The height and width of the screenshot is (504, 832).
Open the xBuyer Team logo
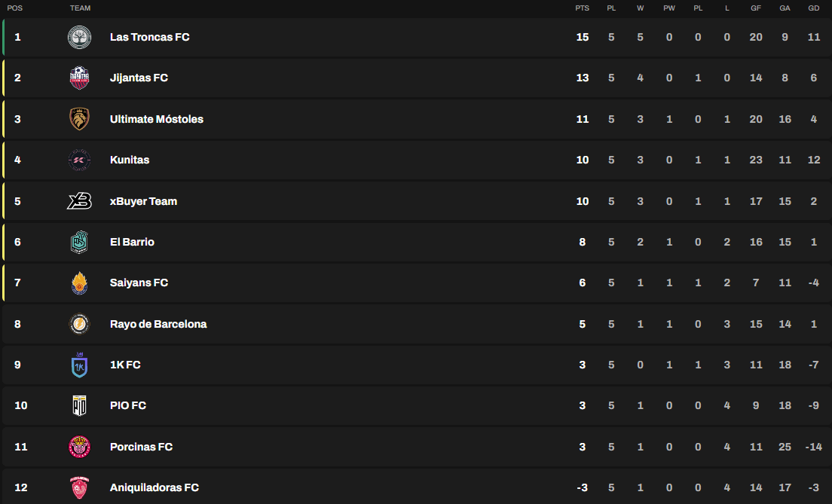80,201
